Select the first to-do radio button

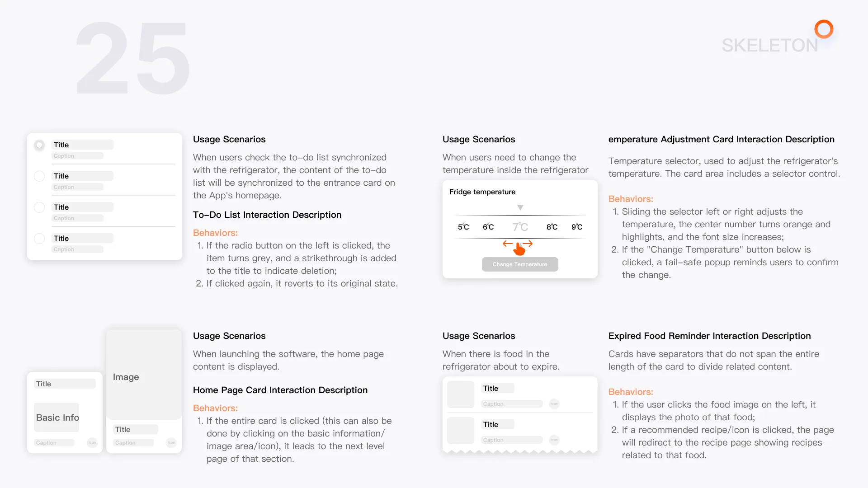point(39,145)
